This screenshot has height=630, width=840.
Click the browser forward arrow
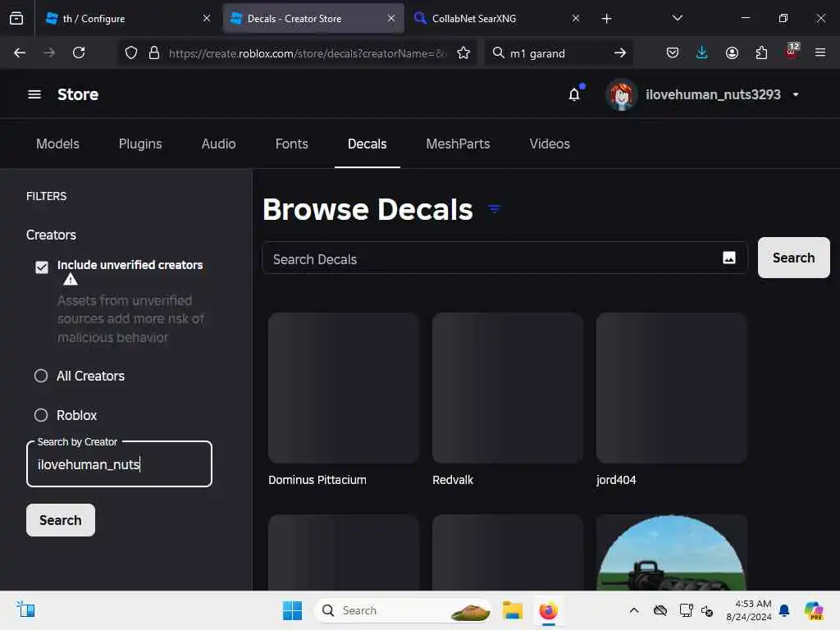coord(48,52)
